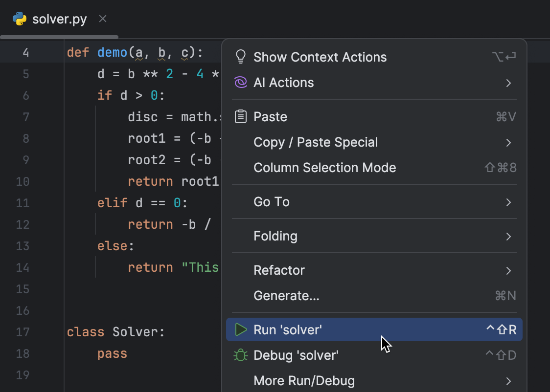Toggle Column Selection Mode
Image resolution: width=550 pixels, height=392 pixels.
324,168
